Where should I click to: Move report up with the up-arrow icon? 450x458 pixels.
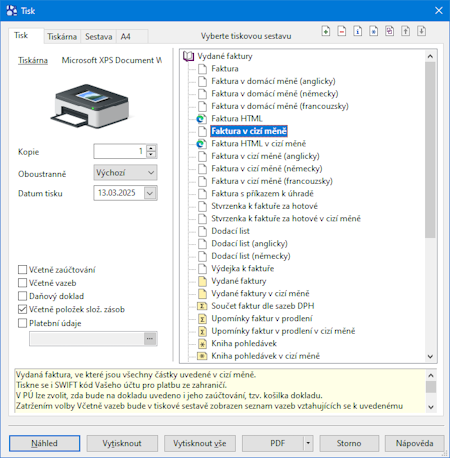point(406,31)
